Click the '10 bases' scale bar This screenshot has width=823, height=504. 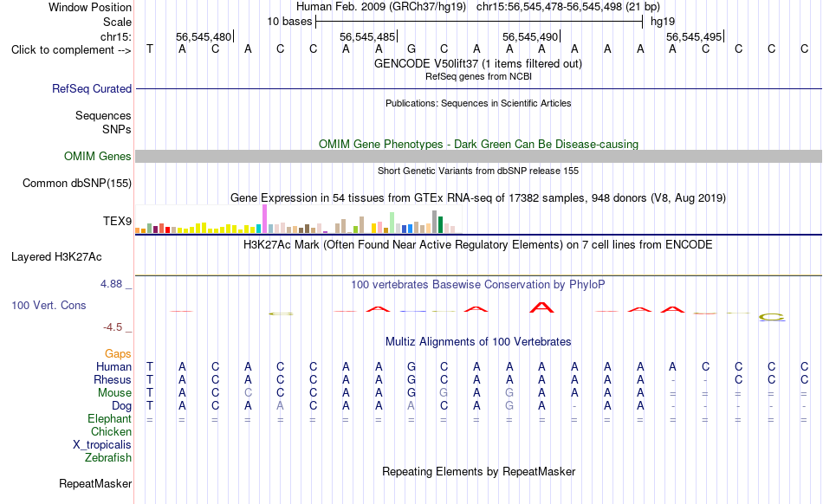click(479, 22)
